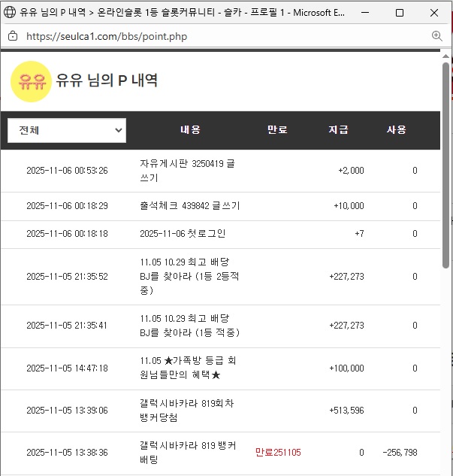
Task: Click the 2025-11-06 첫로그인 entry
Action: (183, 234)
